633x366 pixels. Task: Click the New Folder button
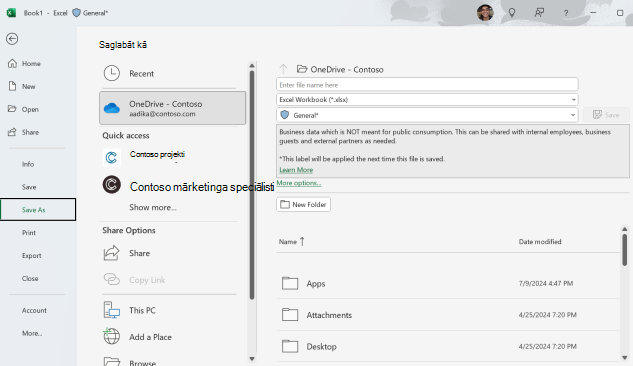tap(304, 205)
